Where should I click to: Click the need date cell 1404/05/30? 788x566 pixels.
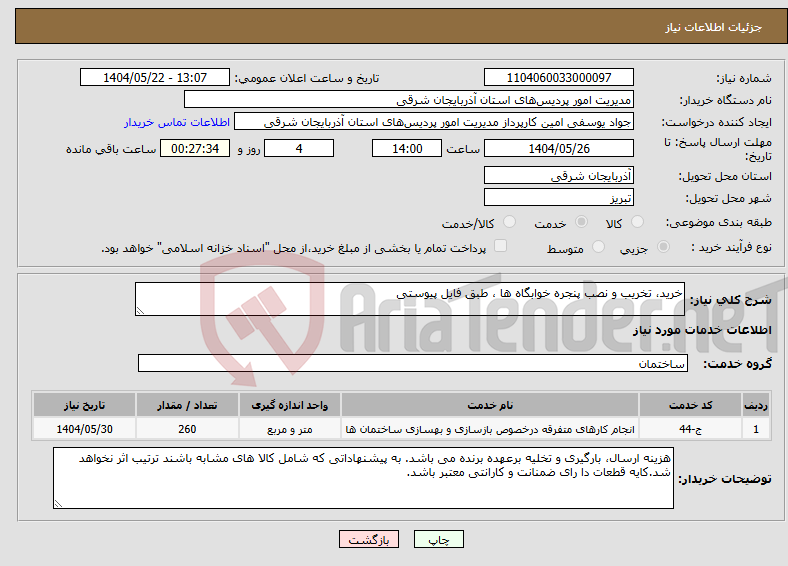84,429
